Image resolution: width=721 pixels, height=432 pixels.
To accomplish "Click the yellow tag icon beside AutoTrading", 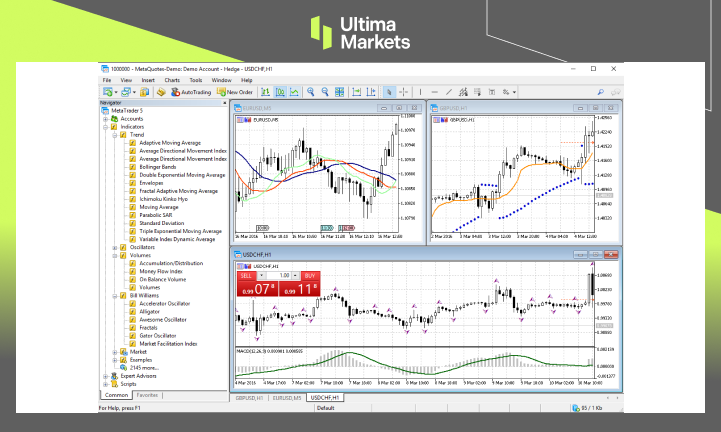I will tap(161, 92).
